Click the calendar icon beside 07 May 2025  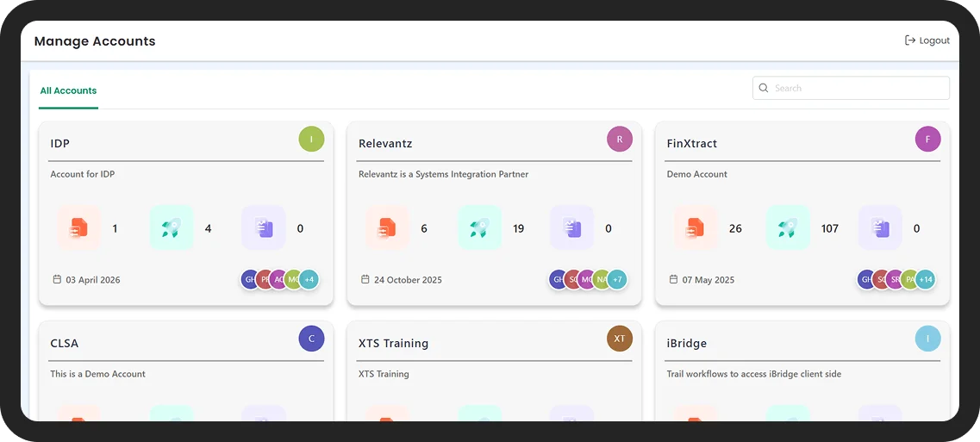click(x=673, y=279)
